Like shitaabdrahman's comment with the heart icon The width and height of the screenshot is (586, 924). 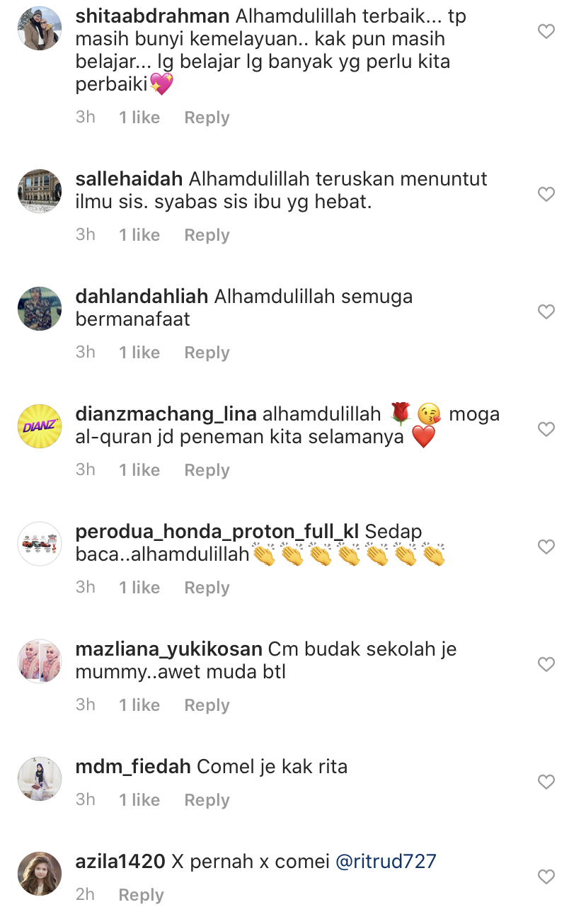coord(546,31)
